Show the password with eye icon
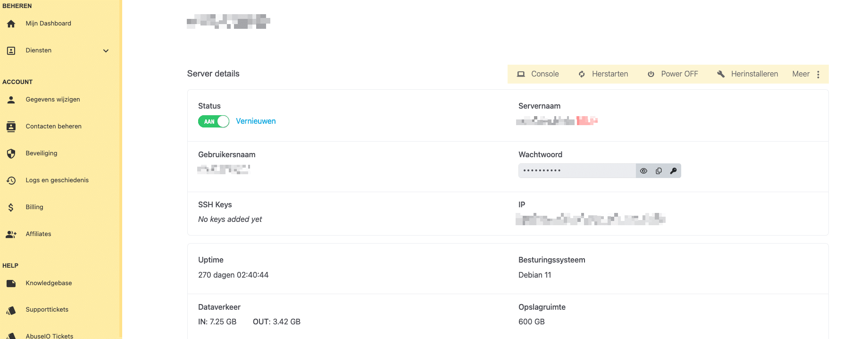 [x=643, y=171]
